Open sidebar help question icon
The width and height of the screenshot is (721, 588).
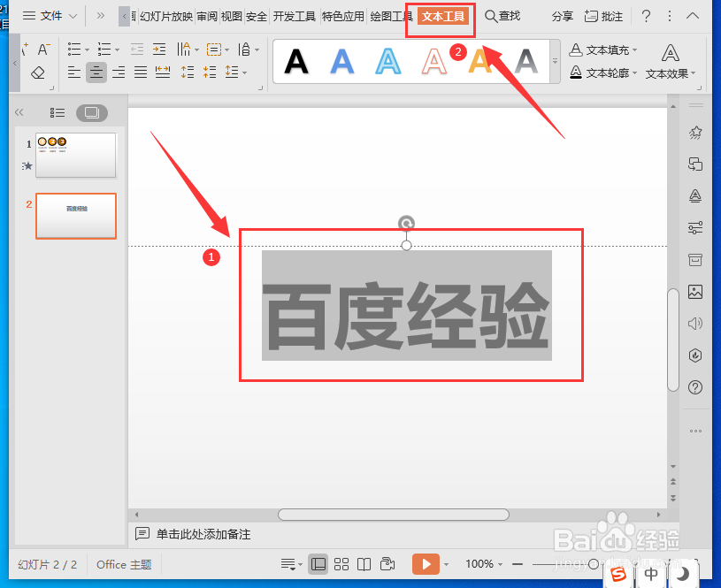(x=695, y=387)
